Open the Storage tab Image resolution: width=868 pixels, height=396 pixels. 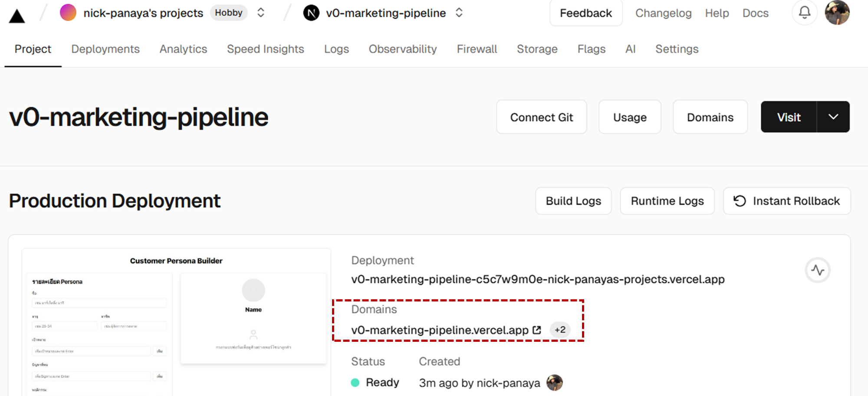pyautogui.click(x=537, y=49)
